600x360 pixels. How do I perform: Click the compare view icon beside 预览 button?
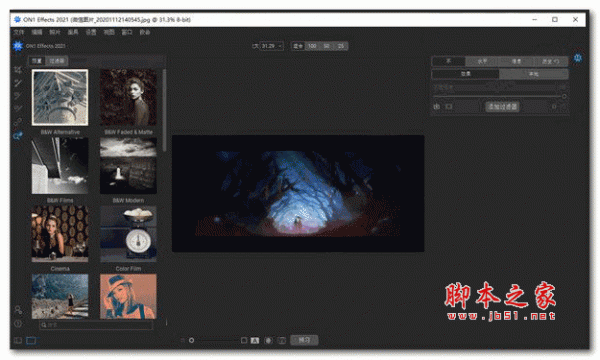282,340
